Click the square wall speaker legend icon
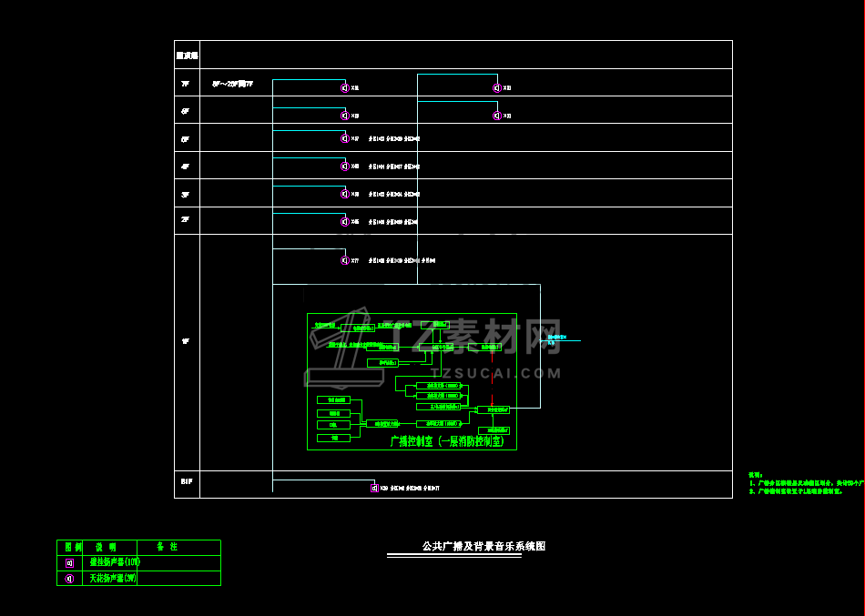This screenshot has height=616, width=865. (69, 563)
